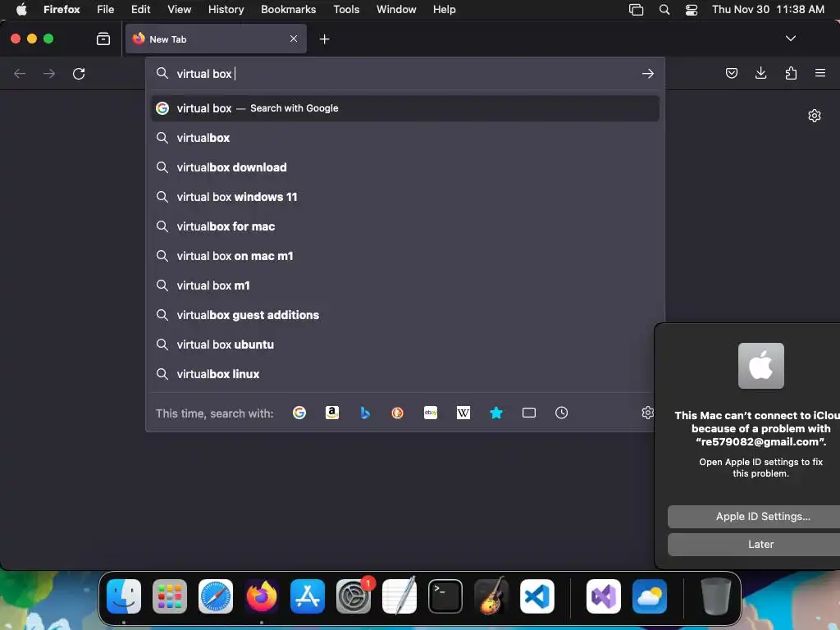
Task: Open Safari from the Dock
Action: (x=216, y=596)
